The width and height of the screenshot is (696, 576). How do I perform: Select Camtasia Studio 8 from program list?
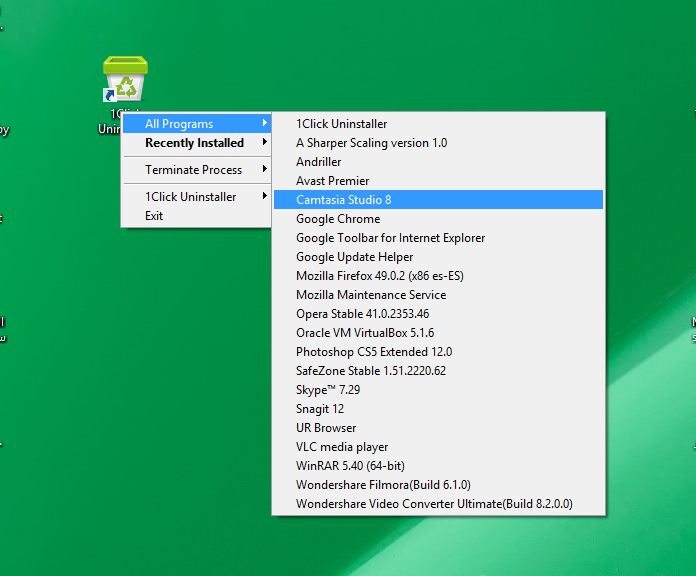point(344,200)
